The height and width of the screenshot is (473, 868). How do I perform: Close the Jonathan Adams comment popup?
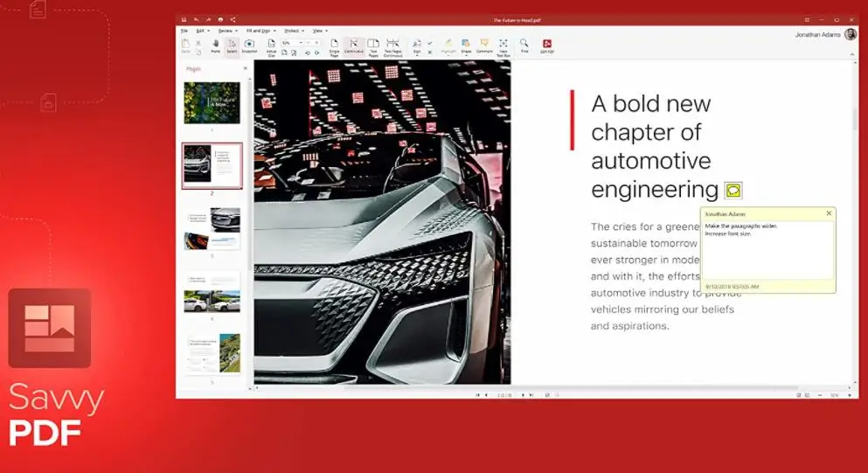click(829, 213)
